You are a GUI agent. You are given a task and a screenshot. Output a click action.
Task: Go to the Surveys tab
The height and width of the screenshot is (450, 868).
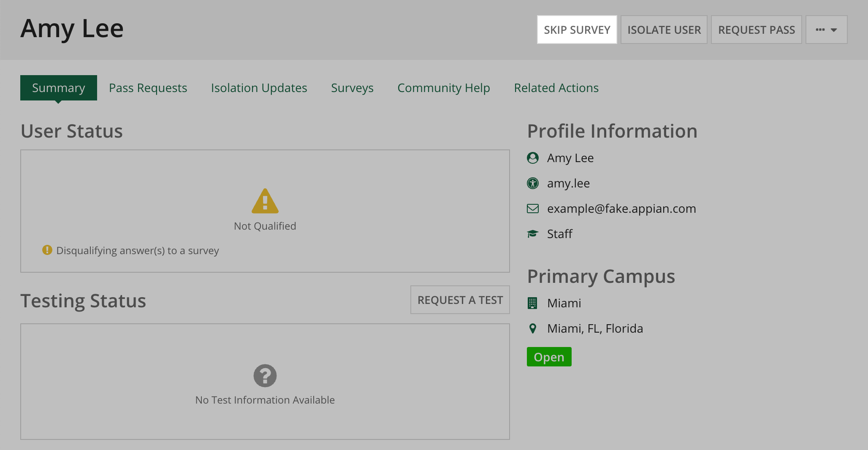(x=352, y=88)
